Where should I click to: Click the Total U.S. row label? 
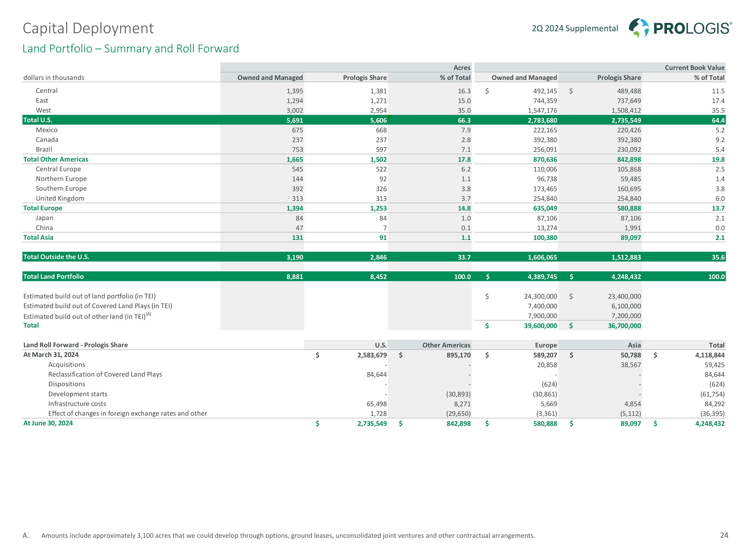click(38, 120)
